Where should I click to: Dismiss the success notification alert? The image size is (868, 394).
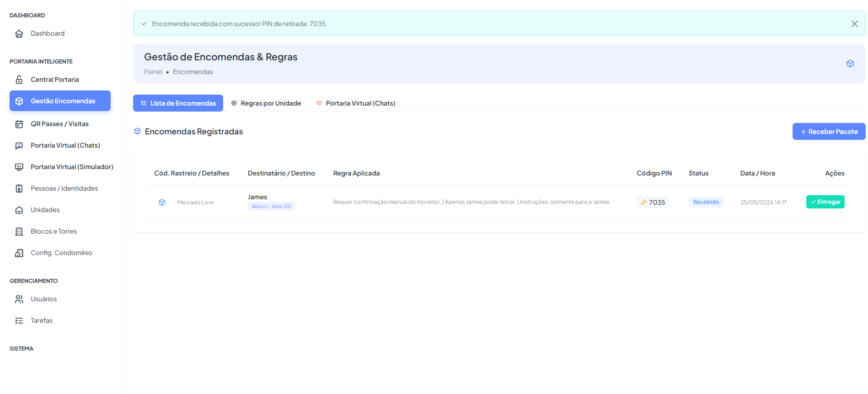(854, 24)
